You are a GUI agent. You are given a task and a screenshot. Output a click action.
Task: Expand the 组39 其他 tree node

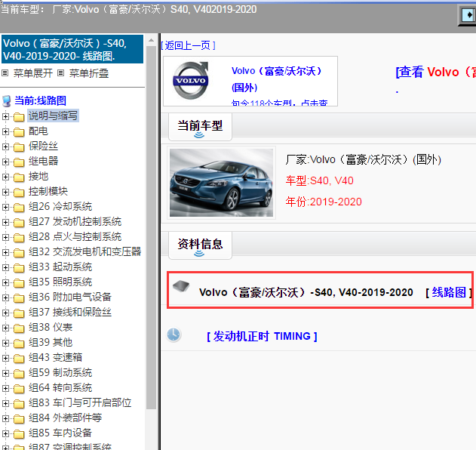pos(5,343)
